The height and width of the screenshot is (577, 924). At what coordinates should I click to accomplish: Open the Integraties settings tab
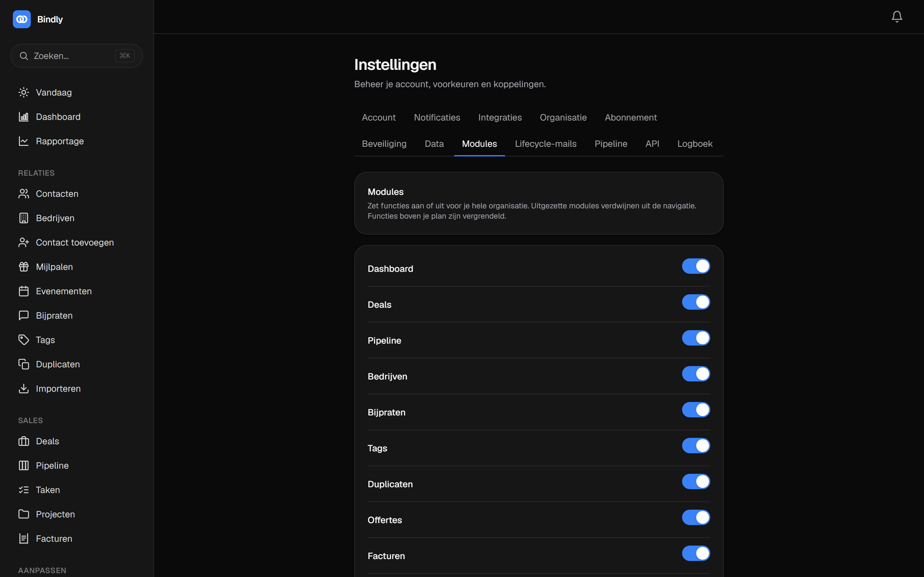click(x=500, y=118)
